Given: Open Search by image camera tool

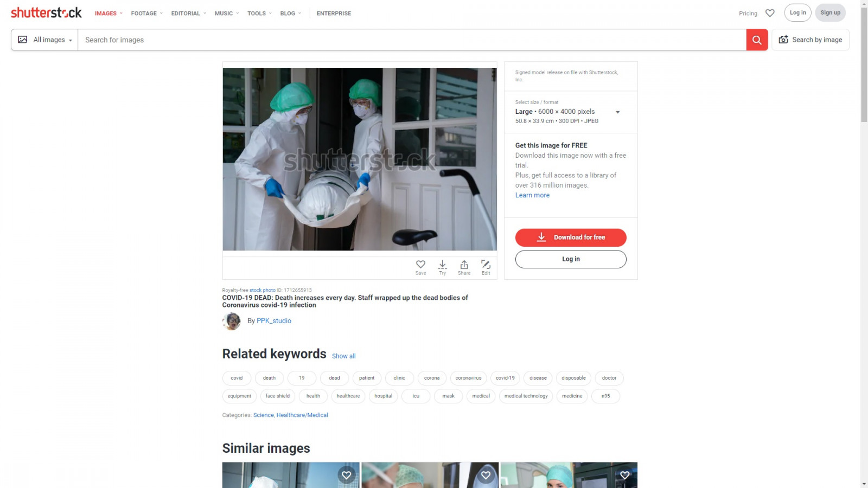Looking at the screenshot, I should tap(810, 40).
